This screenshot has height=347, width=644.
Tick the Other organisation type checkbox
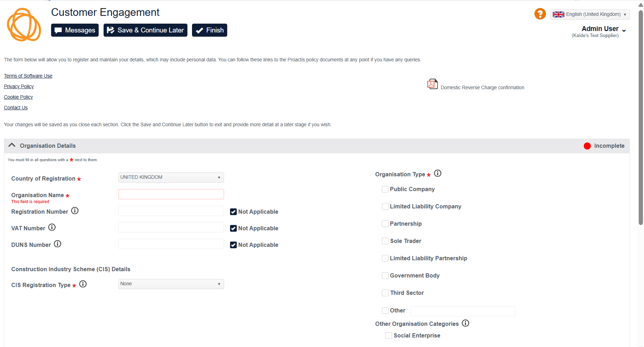pyautogui.click(x=385, y=310)
